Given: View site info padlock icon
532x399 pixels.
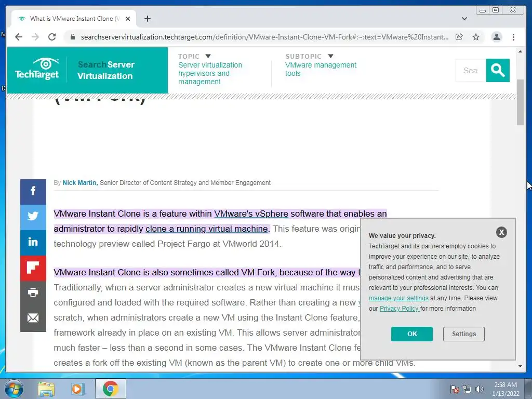Looking at the screenshot, I should (x=72, y=37).
